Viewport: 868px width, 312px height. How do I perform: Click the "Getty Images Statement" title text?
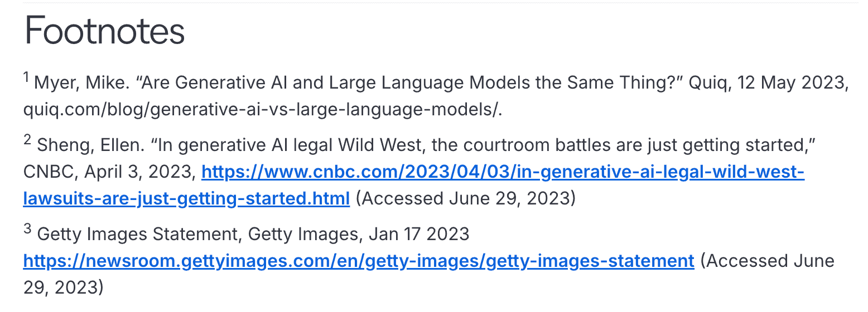(137, 235)
